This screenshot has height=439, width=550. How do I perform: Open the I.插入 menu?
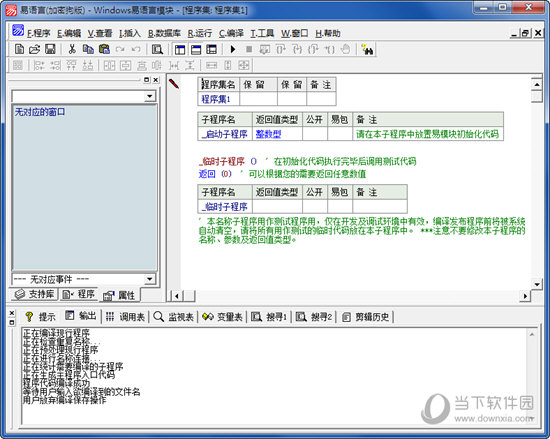(130, 34)
